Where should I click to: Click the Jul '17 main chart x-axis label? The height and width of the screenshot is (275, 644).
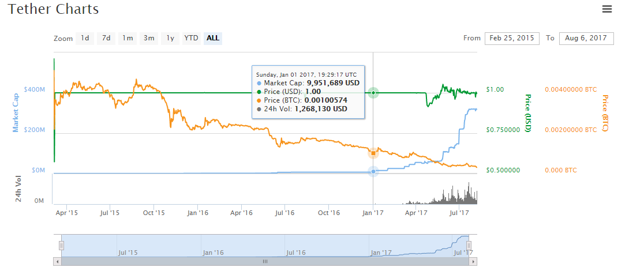click(x=459, y=213)
